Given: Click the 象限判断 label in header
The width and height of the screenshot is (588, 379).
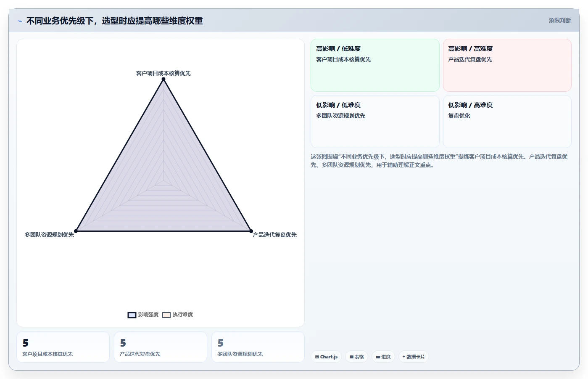Looking at the screenshot, I should [x=560, y=20].
